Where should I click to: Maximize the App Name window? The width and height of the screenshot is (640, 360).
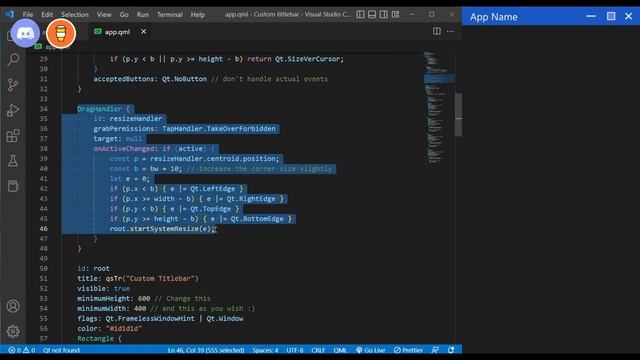click(x=611, y=16)
